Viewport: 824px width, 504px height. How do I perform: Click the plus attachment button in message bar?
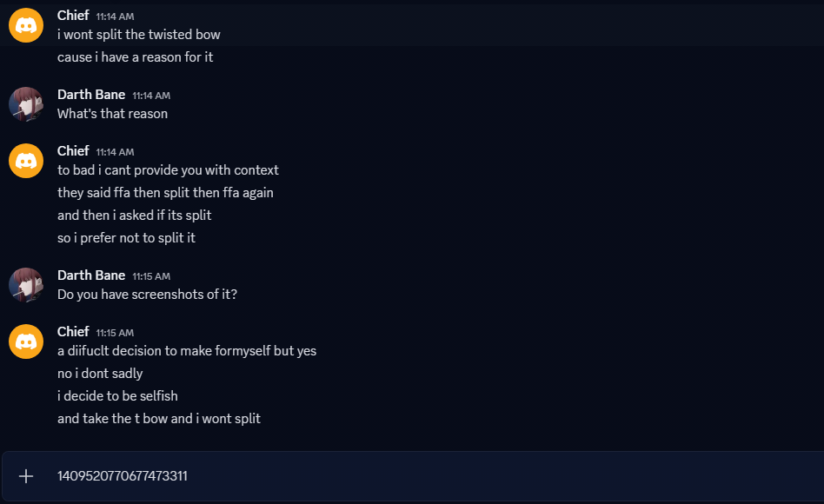pyautogui.click(x=26, y=476)
